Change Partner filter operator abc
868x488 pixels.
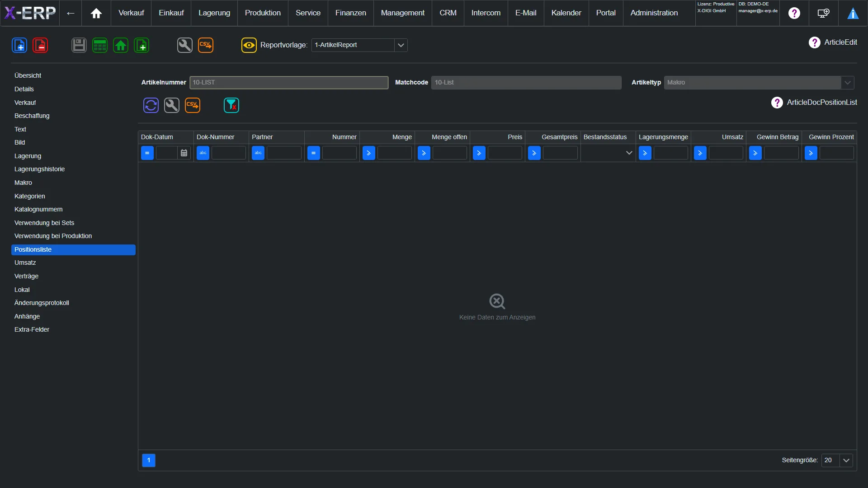(x=258, y=153)
